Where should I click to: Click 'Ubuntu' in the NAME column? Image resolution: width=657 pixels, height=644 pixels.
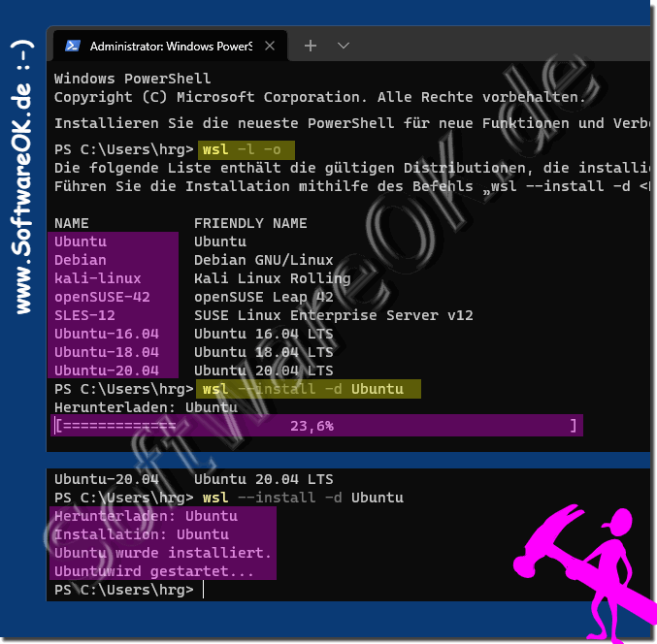click(x=81, y=242)
